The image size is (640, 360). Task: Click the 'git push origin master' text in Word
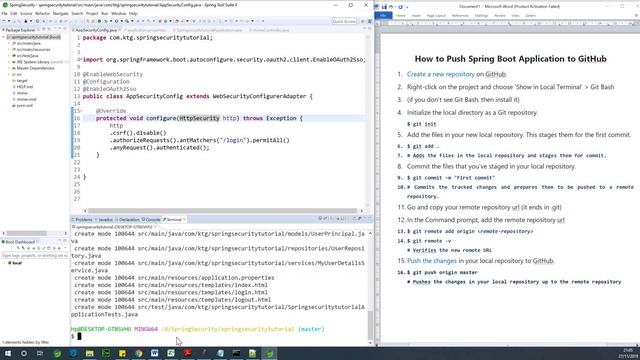pos(445,272)
